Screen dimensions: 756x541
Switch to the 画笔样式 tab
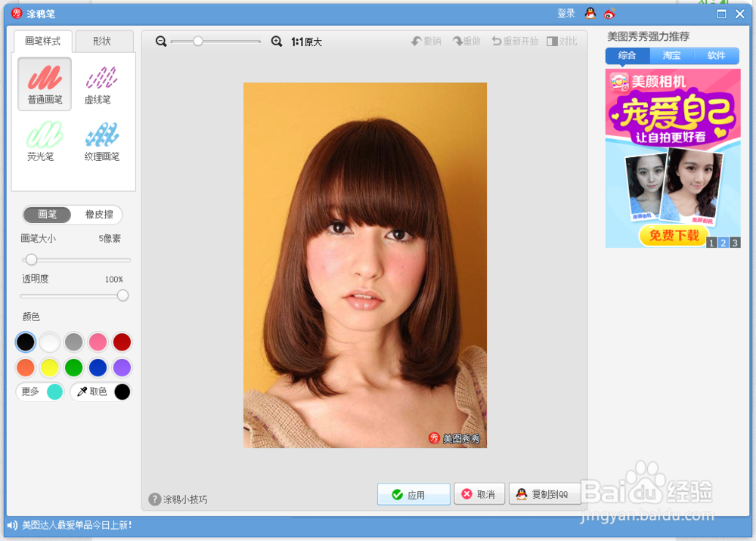(x=43, y=42)
